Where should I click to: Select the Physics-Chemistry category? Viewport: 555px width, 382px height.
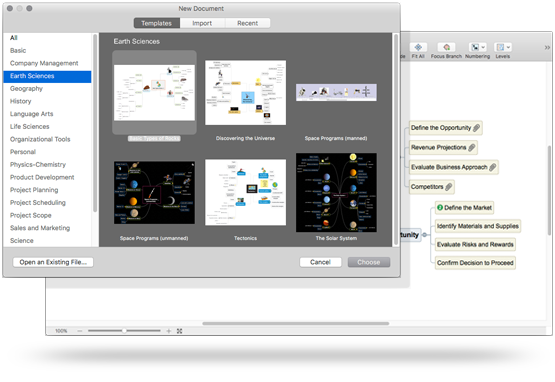(x=47, y=165)
